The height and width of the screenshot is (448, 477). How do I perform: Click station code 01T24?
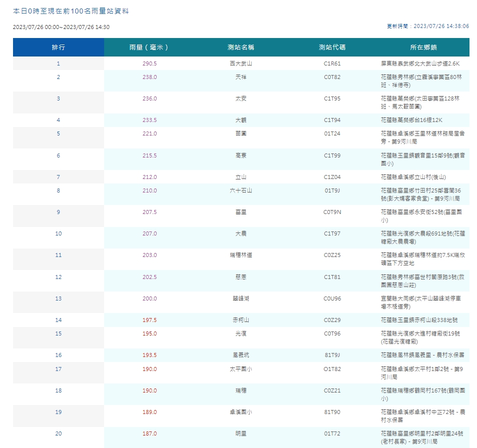tap(332, 133)
